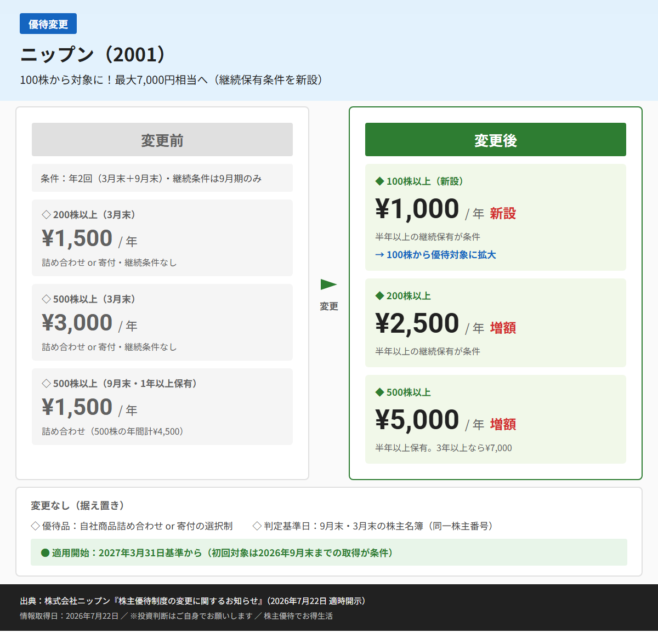Click note 半年以上保有。3年以上なら¥7,000
Viewport: 658px width, 644px height.
click(x=444, y=448)
